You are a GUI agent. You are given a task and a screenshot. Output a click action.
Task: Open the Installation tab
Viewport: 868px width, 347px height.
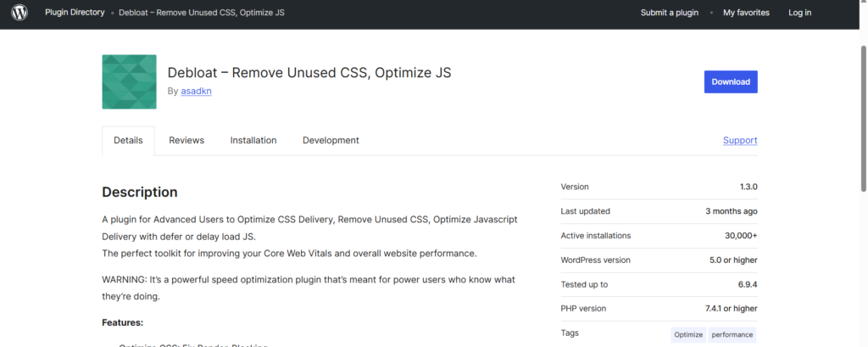[x=253, y=140]
